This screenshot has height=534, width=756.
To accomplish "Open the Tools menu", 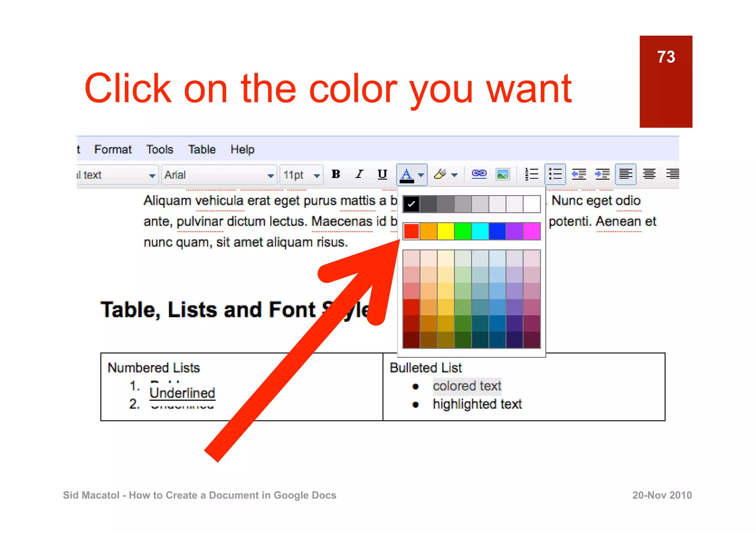I will pyautogui.click(x=159, y=149).
